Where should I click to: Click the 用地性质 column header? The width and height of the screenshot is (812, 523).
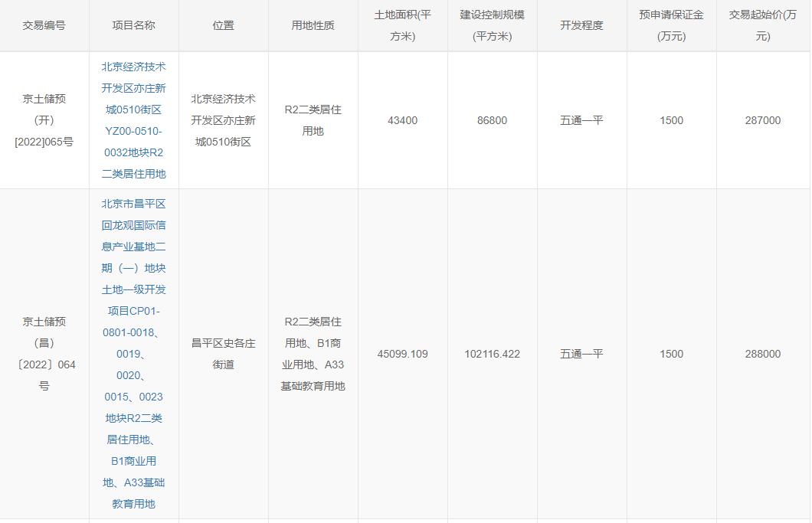pos(312,25)
